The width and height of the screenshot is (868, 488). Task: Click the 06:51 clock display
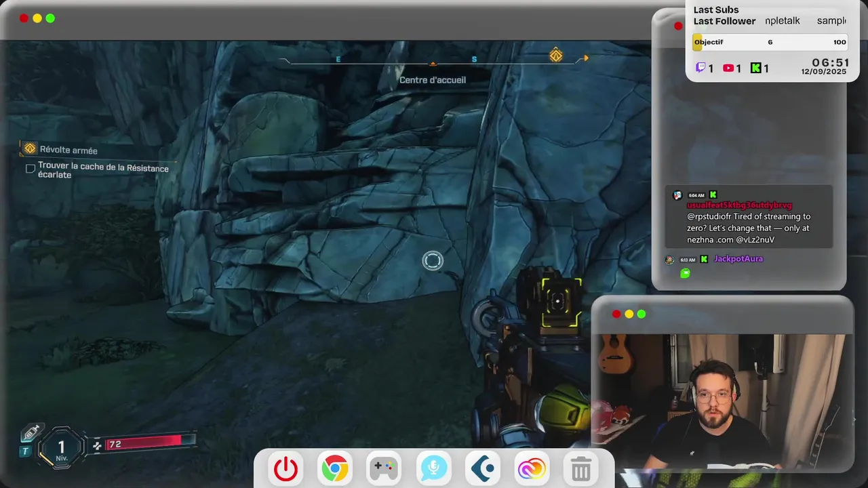pyautogui.click(x=831, y=62)
